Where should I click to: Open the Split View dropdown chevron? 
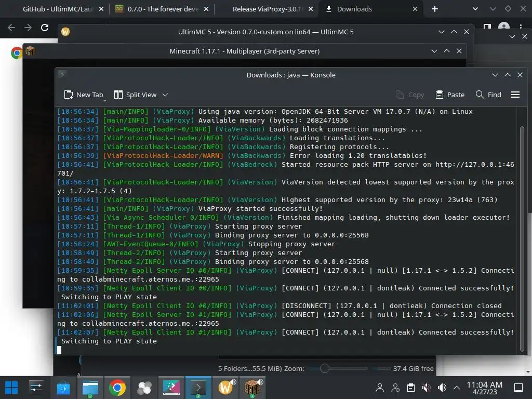pos(165,95)
